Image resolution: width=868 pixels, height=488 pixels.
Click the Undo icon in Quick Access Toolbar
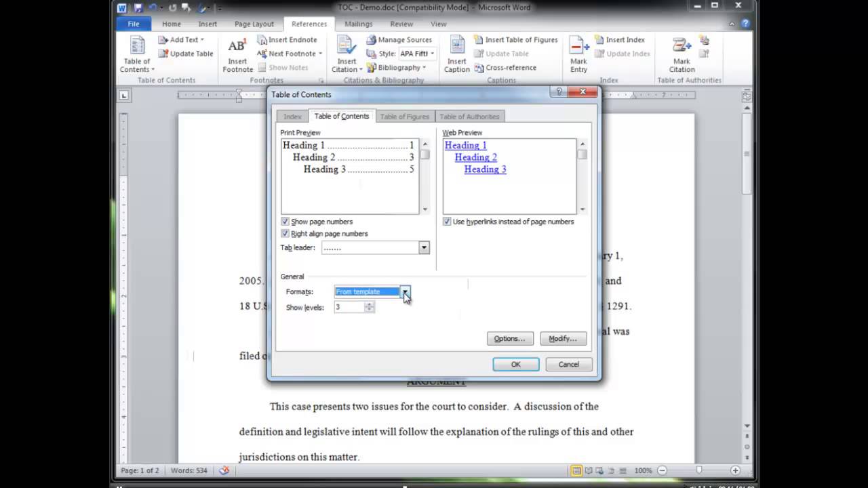pyautogui.click(x=153, y=7)
